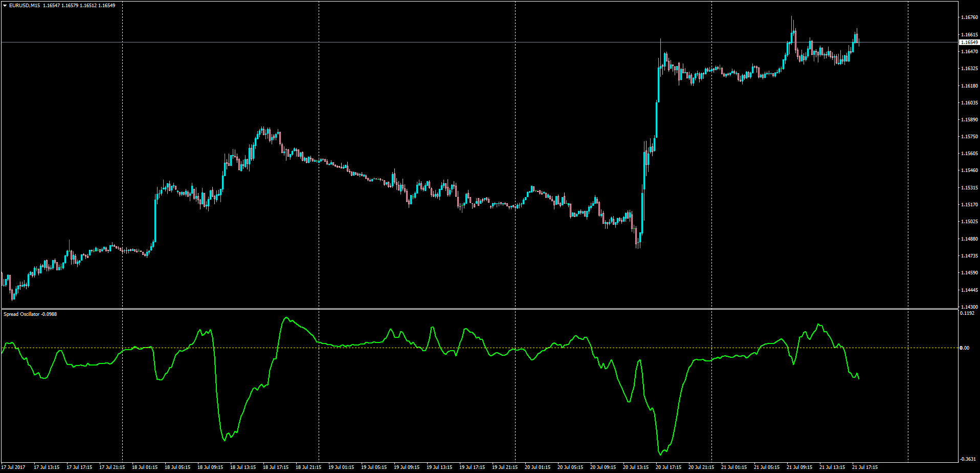Click the 1.15460 price axis label
The image size is (980, 473).
click(969, 170)
